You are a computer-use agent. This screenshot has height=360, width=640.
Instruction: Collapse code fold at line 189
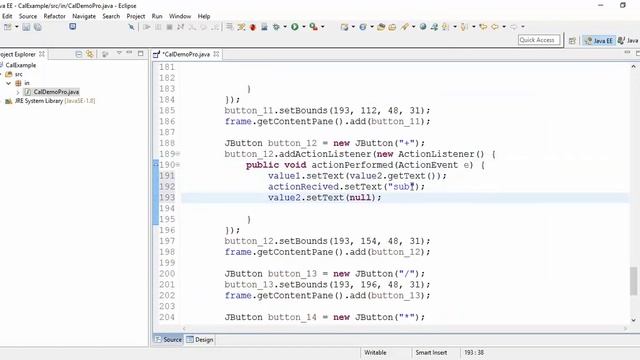click(x=178, y=154)
